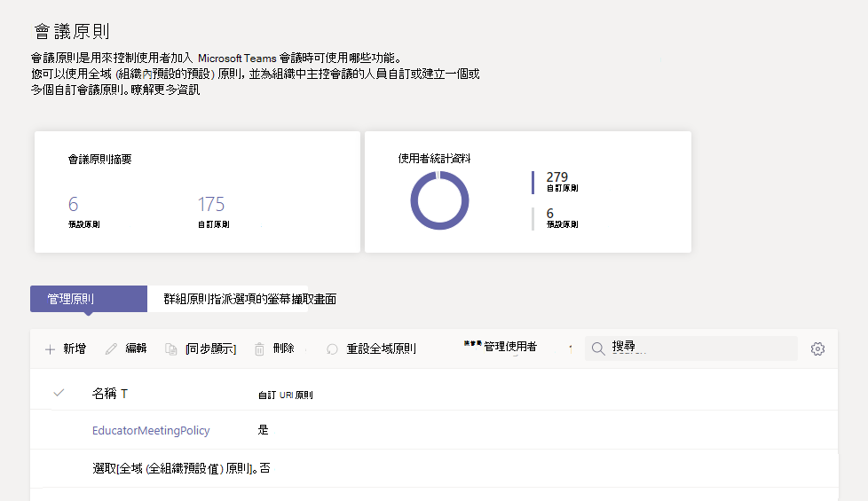Click the plus icon for 新增

pos(50,349)
